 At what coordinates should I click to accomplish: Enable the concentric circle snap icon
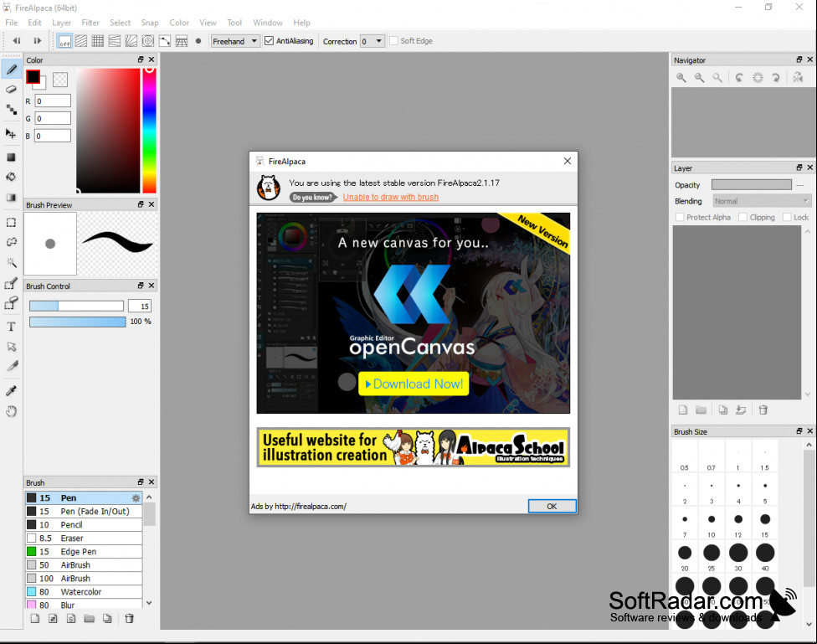click(x=148, y=41)
